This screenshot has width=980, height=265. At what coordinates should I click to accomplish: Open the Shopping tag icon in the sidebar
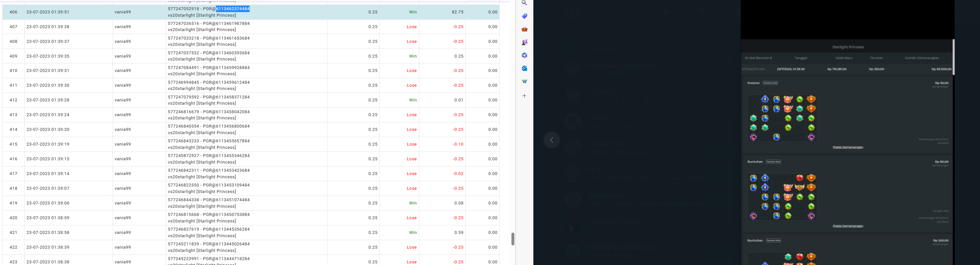click(x=524, y=16)
